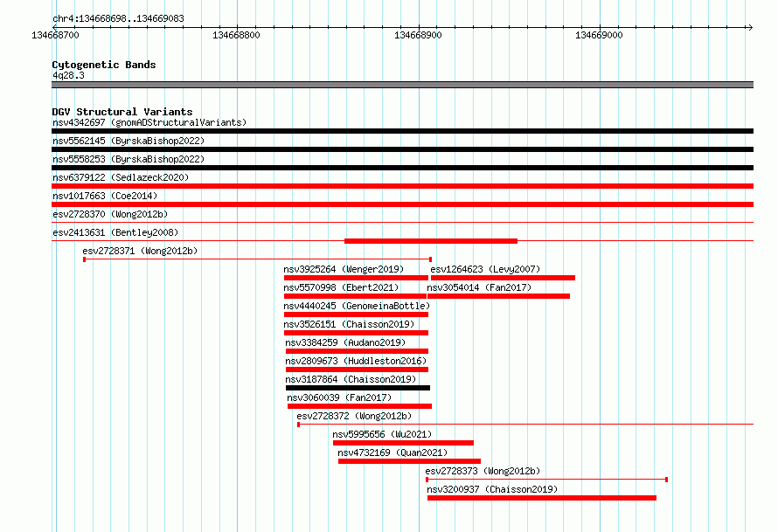
Task: Click the 4q28.3 band label
Action: 68,75
